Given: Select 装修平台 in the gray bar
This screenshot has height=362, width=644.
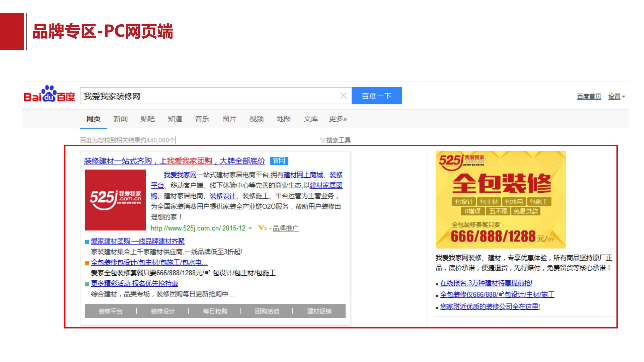Looking at the screenshot, I should tap(111, 311).
